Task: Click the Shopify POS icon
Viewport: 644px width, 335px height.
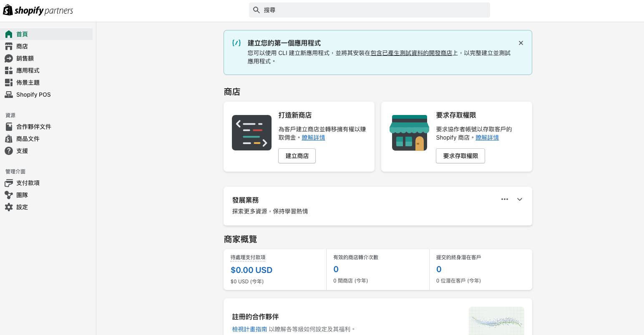Action: (9, 95)
